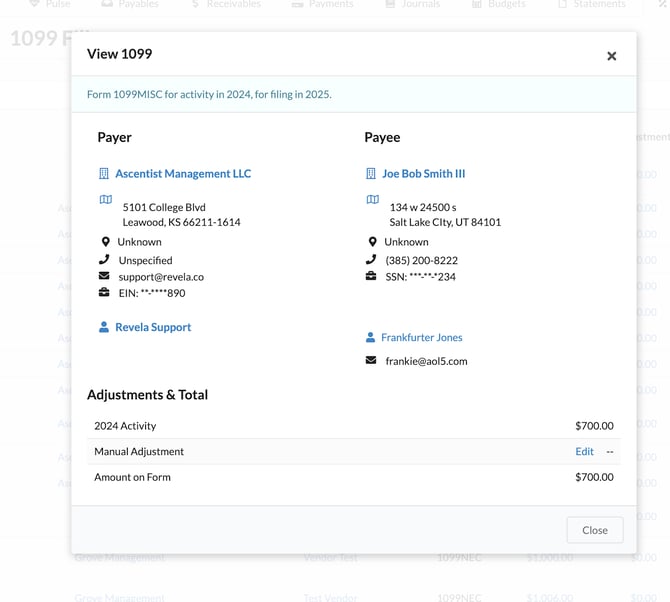Click the person icon beside Revela Support
Image resolution: width=670 pixels, height=602 pixels.
104,327
